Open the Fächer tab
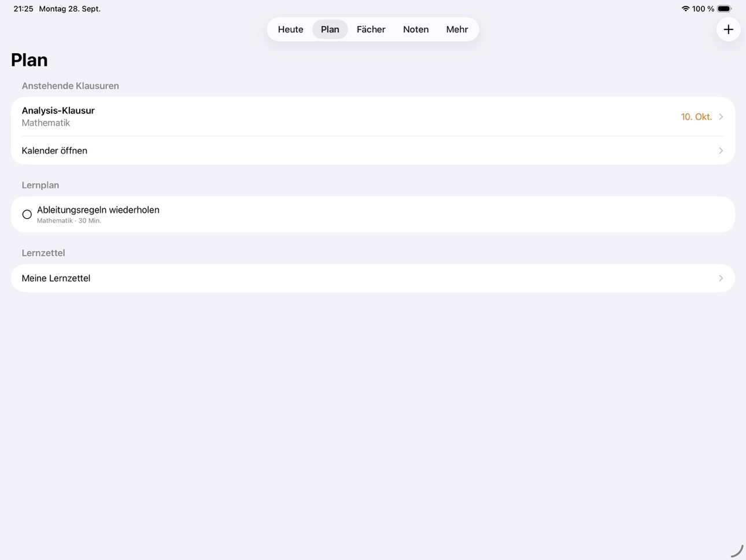 (371, 30)
